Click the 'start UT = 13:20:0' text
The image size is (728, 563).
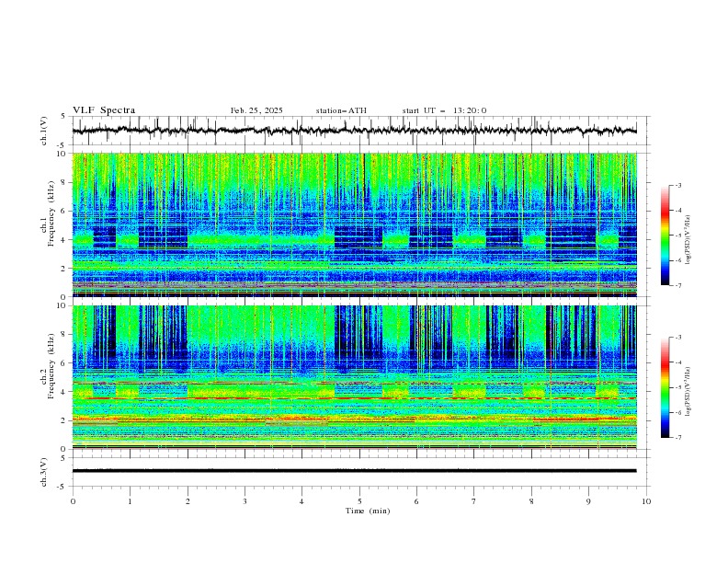(444, 110)
